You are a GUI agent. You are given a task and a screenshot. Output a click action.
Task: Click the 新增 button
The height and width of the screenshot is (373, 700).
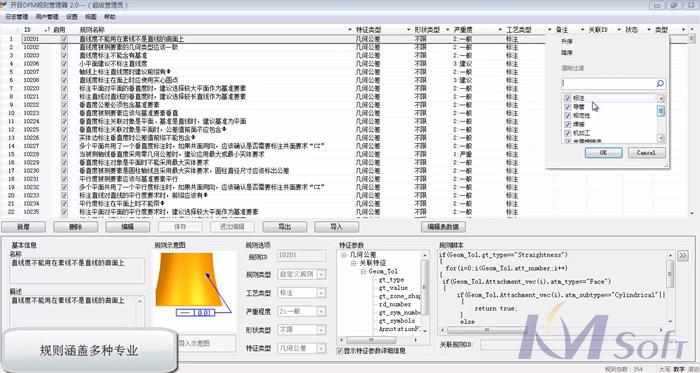(23, 227)
